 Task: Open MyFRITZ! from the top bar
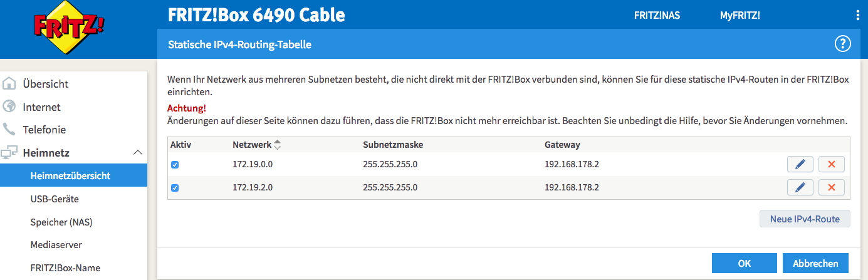[740, 16]
